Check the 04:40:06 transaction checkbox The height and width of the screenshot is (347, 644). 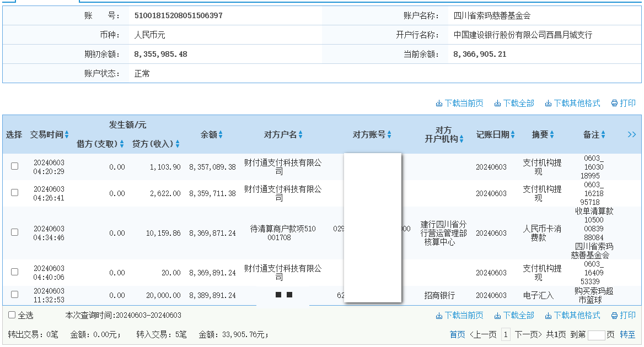click(15, 272)
